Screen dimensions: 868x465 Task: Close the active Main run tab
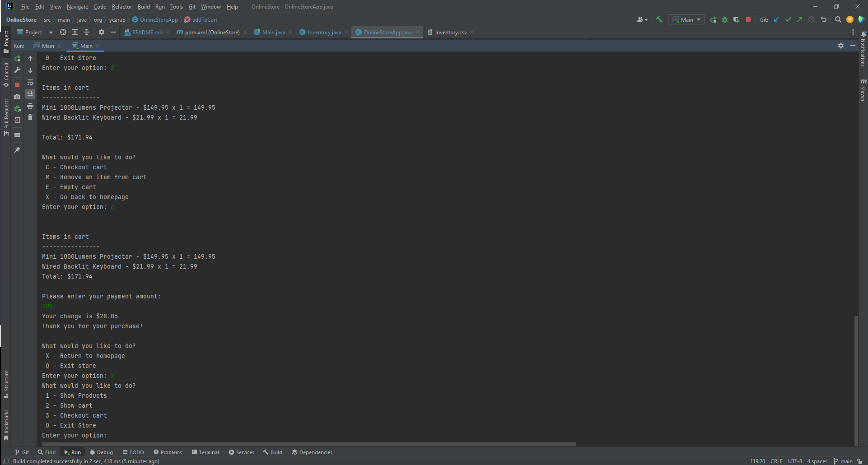click(x=98, y=46)
